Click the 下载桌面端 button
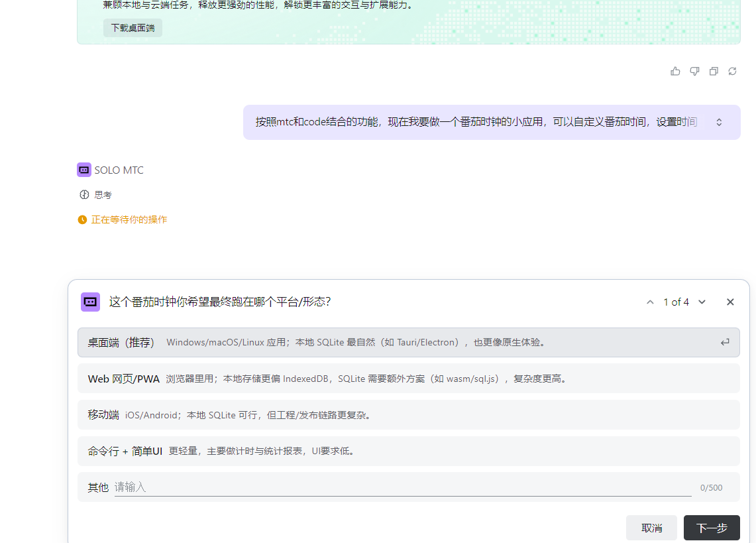 (133, 28)
